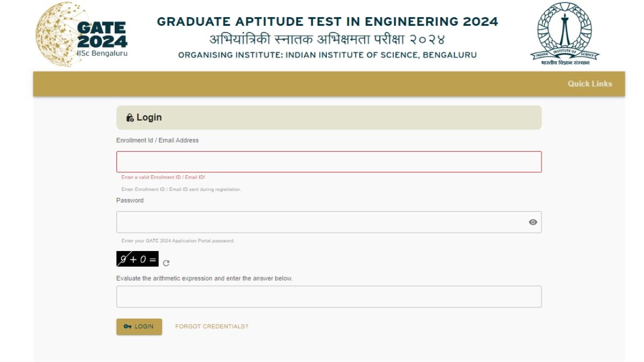Focus the Enrollment Id / Email Address field
The image size is (644, 362).
[x=328, y=161]
